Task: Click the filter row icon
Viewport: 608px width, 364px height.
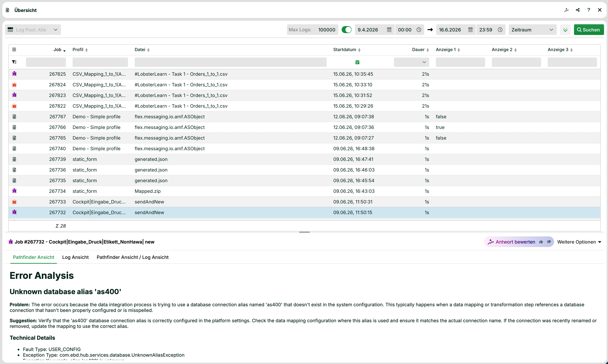Action: point(14,62)
